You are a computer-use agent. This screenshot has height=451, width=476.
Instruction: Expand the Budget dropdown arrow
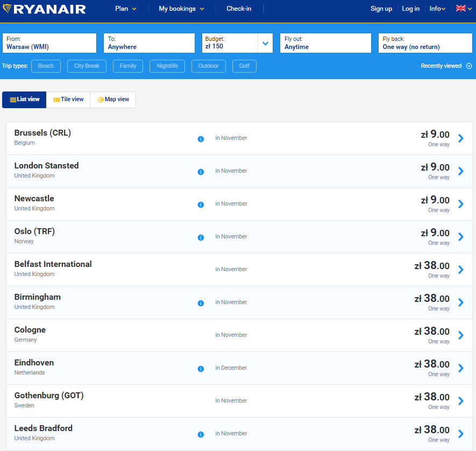(x=265, y=43)
